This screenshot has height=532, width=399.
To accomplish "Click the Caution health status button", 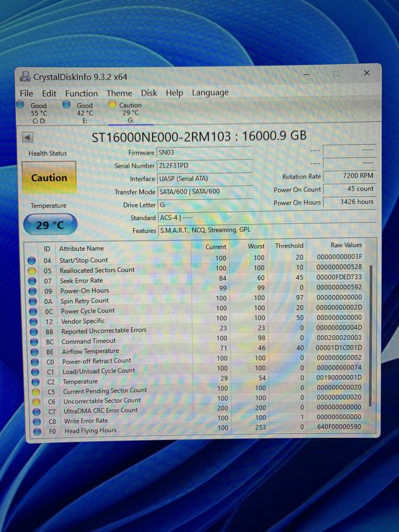I will click(49, 178).
